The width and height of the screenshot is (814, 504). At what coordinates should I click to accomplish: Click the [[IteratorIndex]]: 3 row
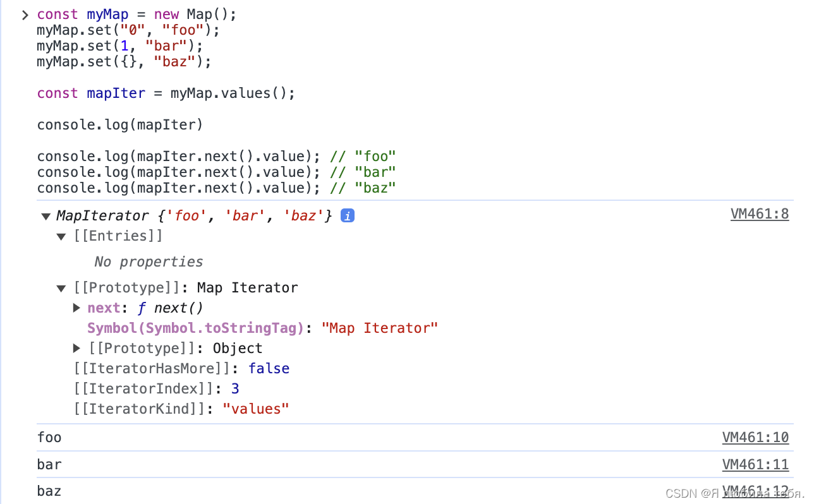click(x=157, y=389)
